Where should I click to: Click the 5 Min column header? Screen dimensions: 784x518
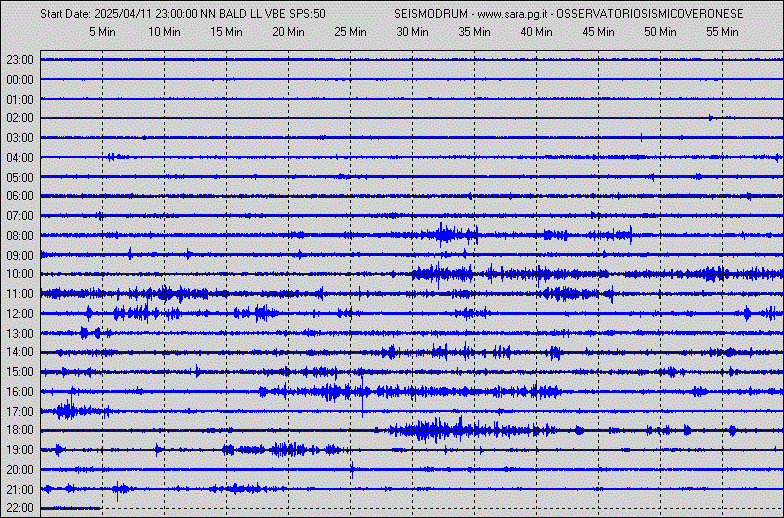pos(102,32)
